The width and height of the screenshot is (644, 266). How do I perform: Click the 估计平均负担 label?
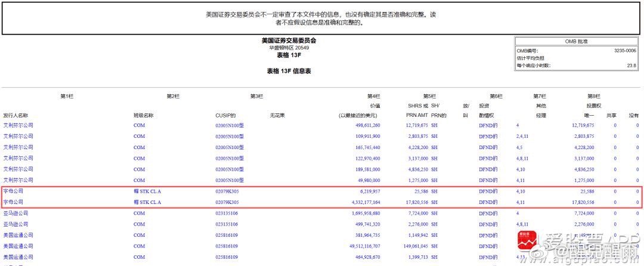pyautogui.click(x=530, y=58)
